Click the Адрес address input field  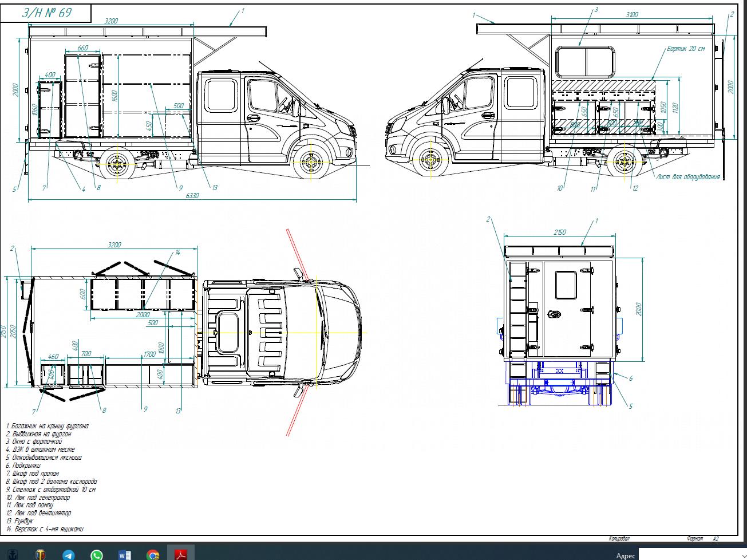[x=687, y=555]
